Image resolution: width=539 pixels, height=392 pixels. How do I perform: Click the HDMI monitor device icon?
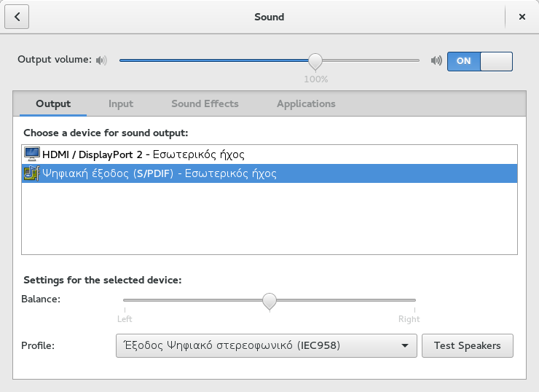click(x=31, y=154)
